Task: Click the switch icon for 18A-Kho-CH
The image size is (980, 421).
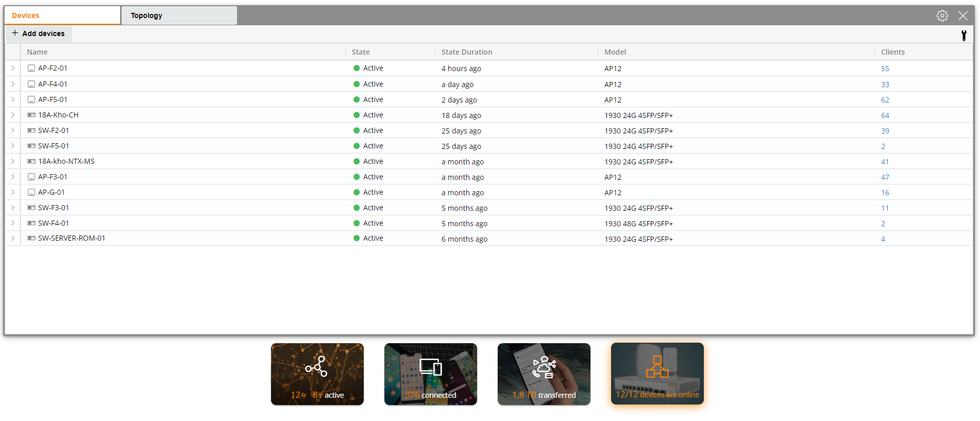Action: pyautogui.click(x=31, y=115)
